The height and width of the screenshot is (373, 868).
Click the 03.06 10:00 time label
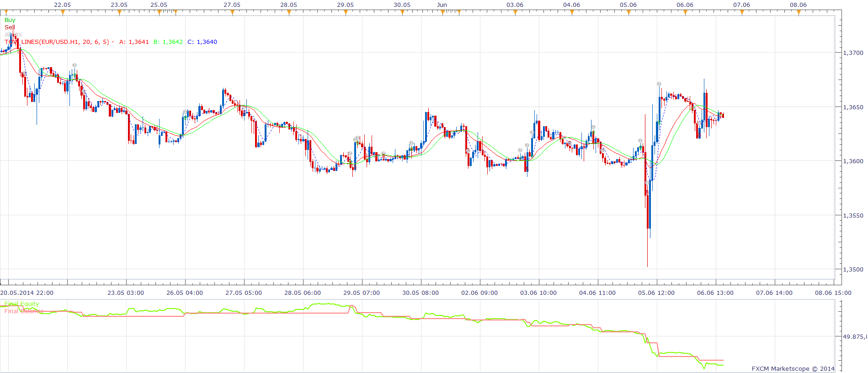pos(538,293)
